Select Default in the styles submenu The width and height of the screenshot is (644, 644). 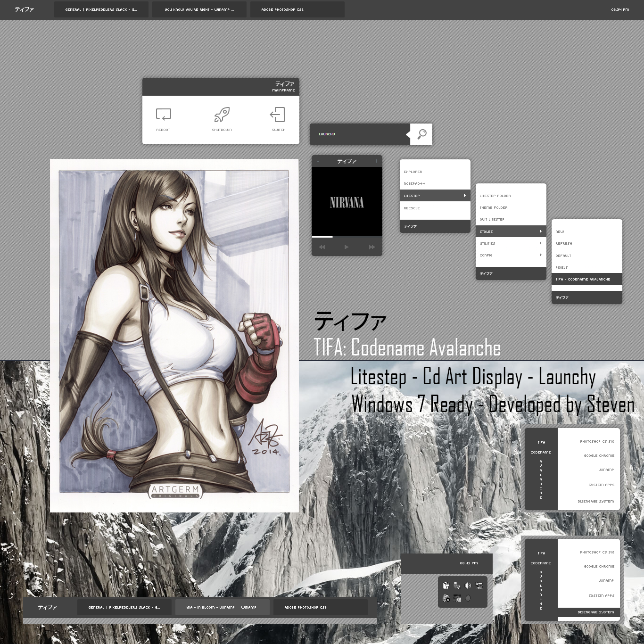[x=587, y=256]
